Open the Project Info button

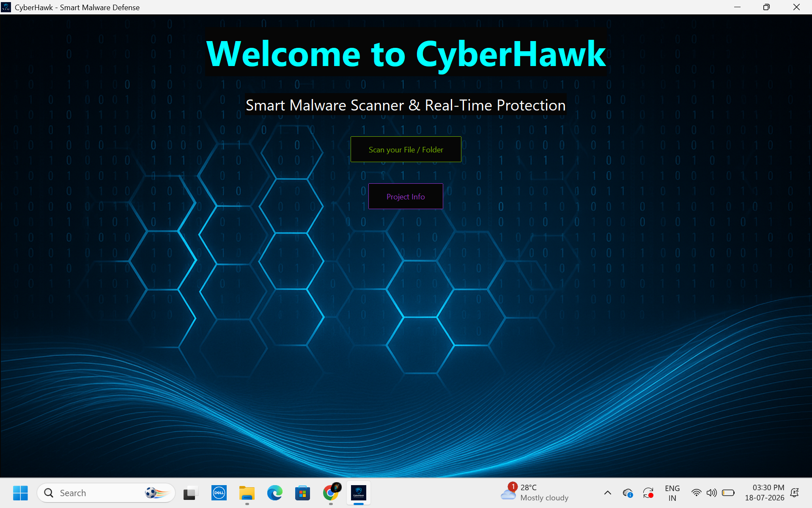pyautogui.click(x=406, y=196)
